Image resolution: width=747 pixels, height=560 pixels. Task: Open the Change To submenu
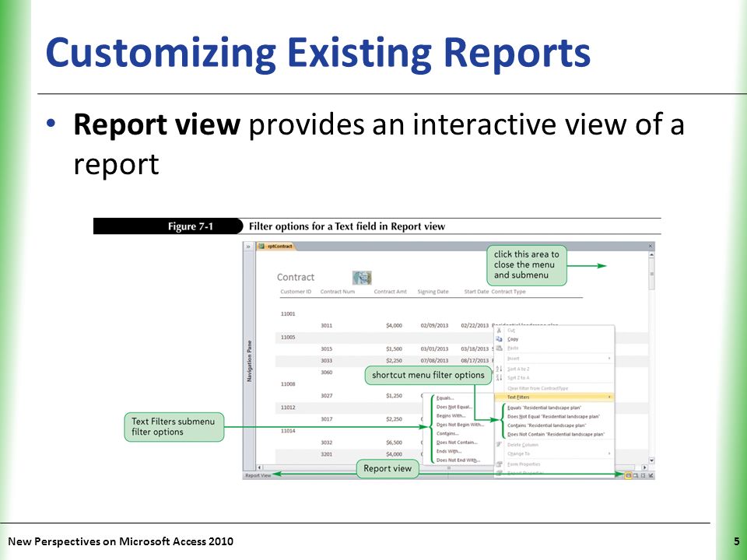coord(554,453)
